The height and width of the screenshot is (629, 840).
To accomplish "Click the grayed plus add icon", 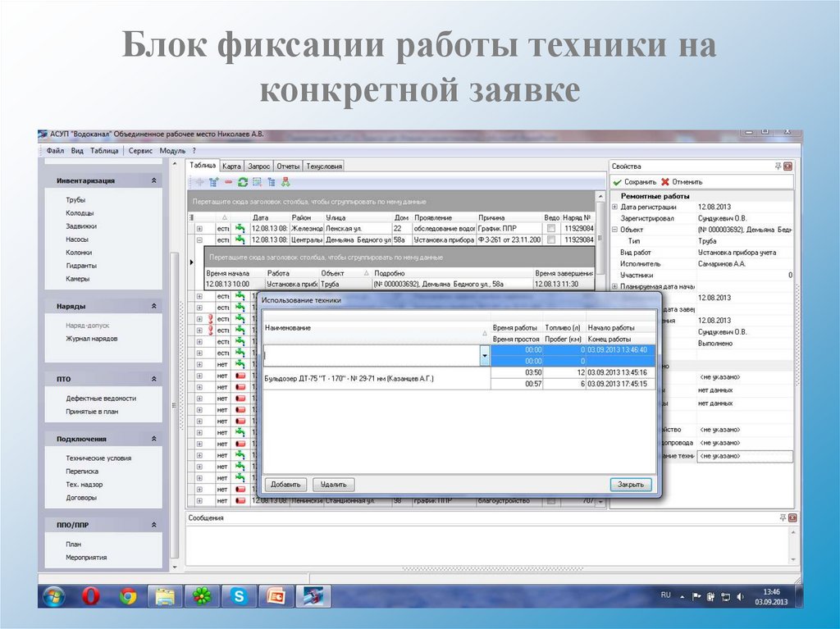I will point(199,182).
